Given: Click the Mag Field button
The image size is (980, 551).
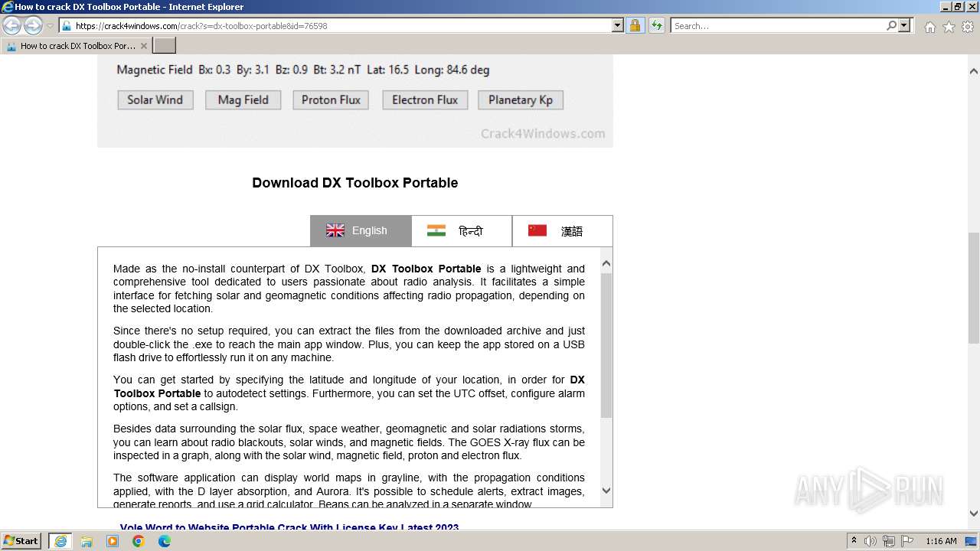Looking at the screenshot, I should [x=243, y=99].
